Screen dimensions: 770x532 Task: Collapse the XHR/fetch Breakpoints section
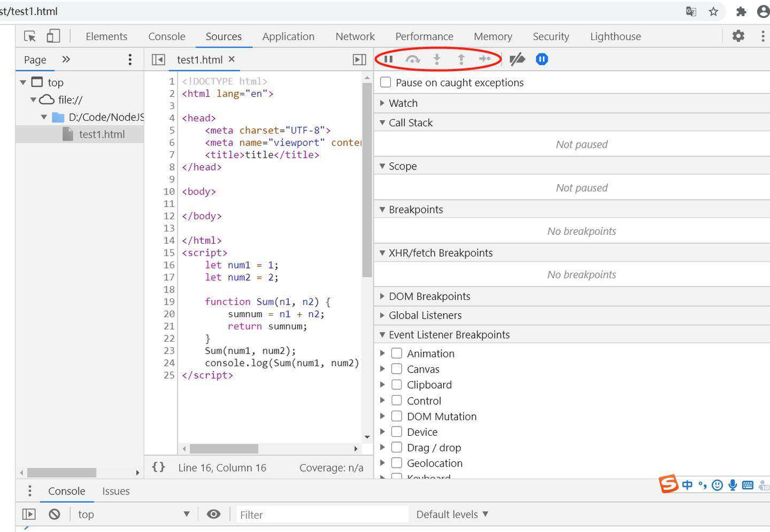coord(382,252)
